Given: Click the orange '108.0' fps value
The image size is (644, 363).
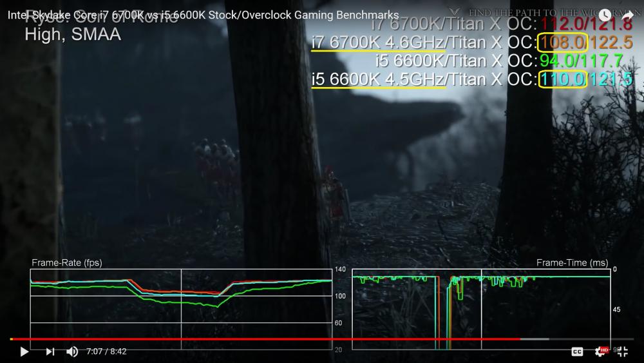Looking at the screenshot, I should coord(563,43).
